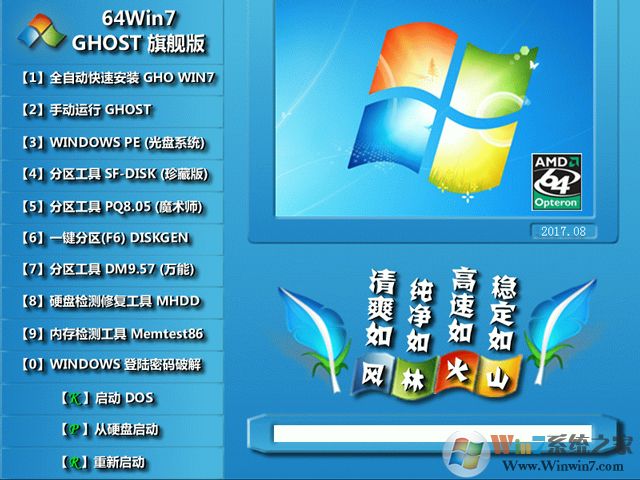Image resolution: width=640 pixels, height=480 pixels.
Task: Run option 6 DISKGEN one-key partition
Action: pos(105,238)
